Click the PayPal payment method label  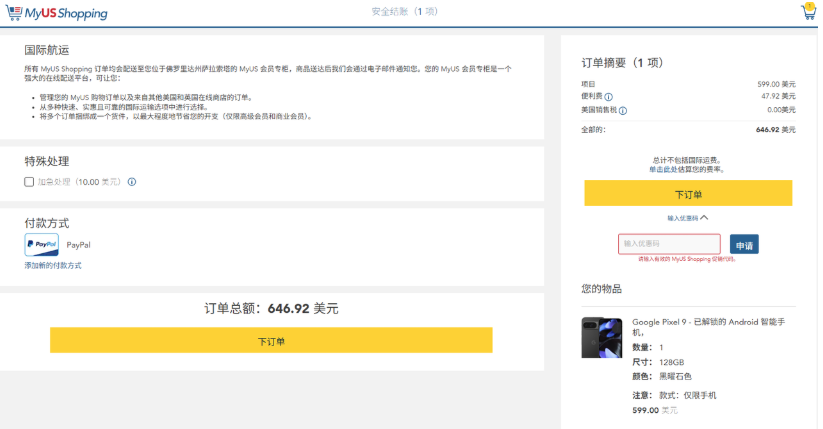[78, 245]
